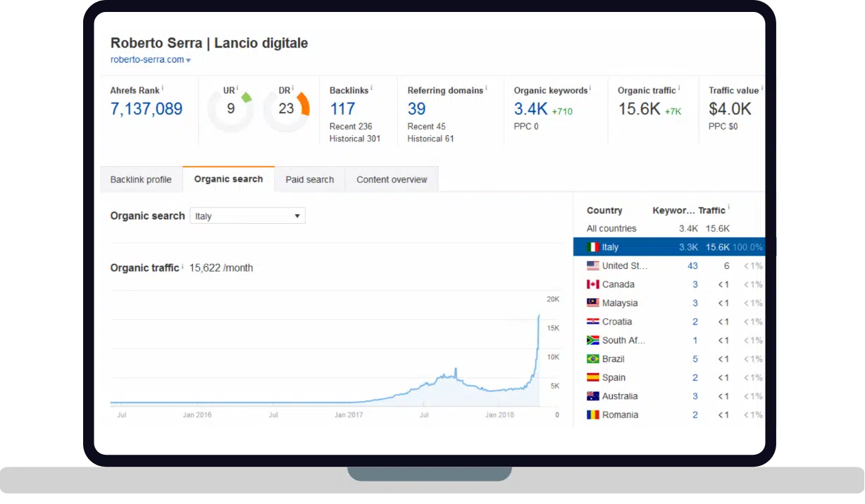This screenshot has width=865, height=504.
Task: Select the All countries row
Action: click(x=669, y=229)
